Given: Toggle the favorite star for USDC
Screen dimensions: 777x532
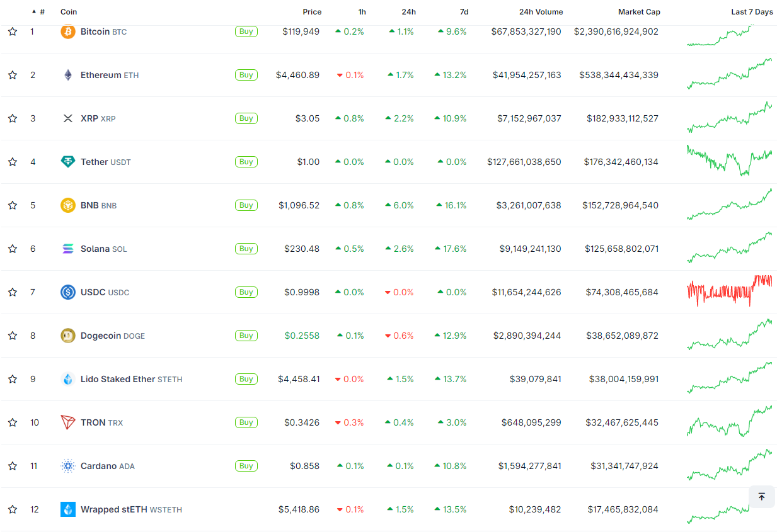Looking at the screenshot, I should click(x=13, y=292).
